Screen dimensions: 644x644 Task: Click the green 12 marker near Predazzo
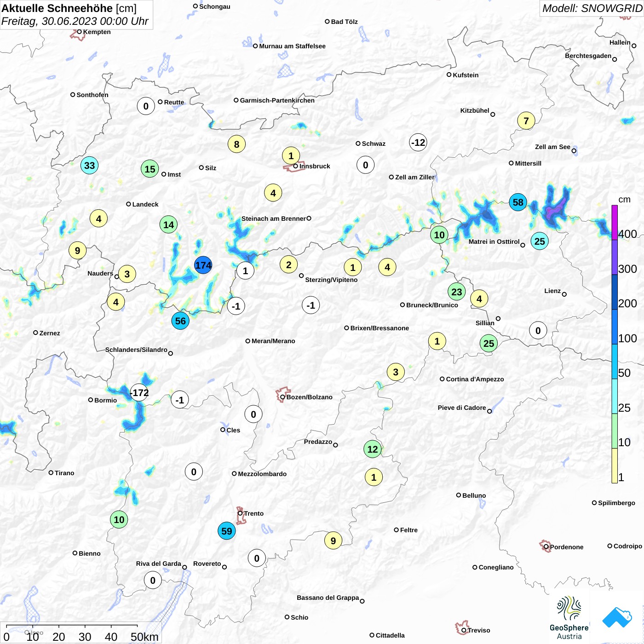click(x=373, y=449)
